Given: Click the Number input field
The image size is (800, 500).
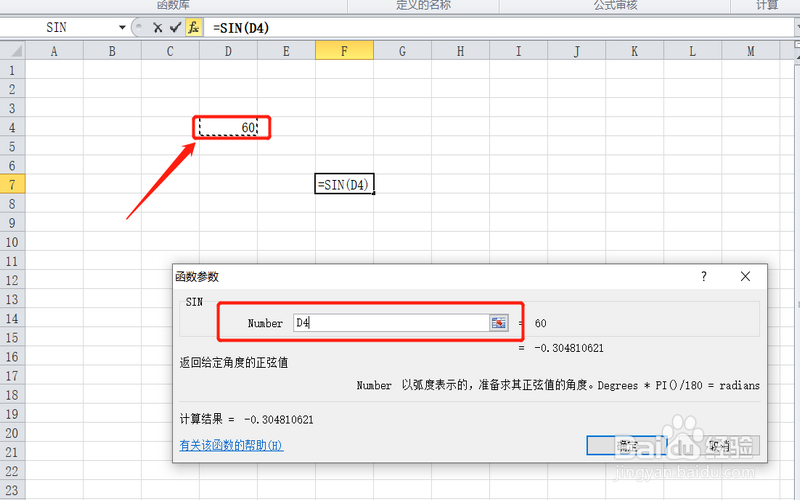Looking at the screenshot, I should tap(391, 323).
